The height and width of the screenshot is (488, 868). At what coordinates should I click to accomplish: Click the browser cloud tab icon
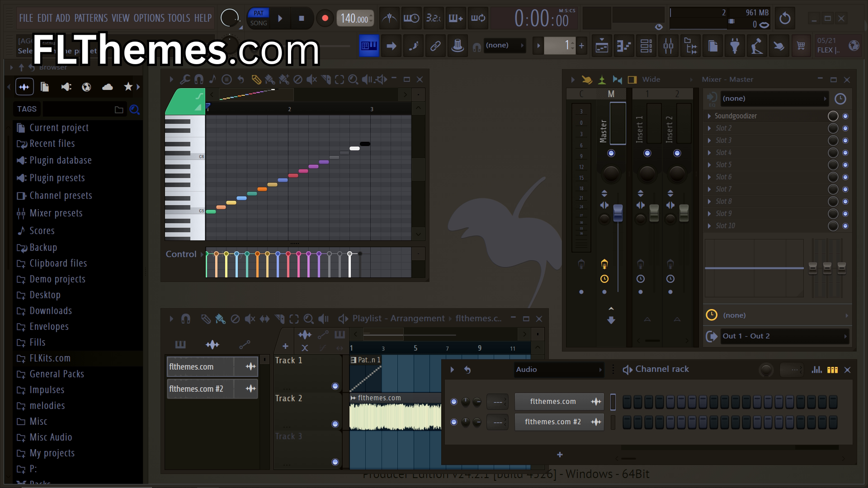108,87
